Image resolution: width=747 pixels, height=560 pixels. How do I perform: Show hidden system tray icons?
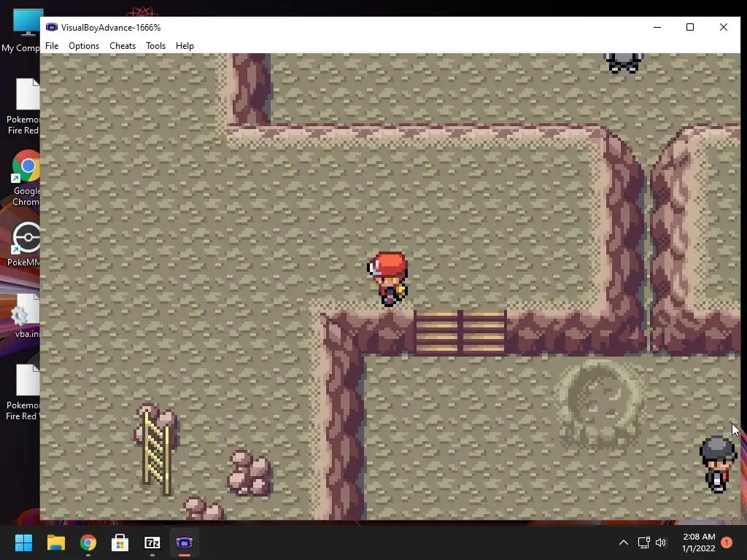623,542
